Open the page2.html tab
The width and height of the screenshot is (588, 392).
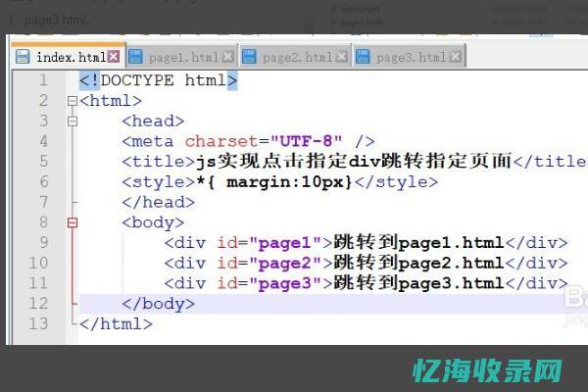click(x=296, y=57)
